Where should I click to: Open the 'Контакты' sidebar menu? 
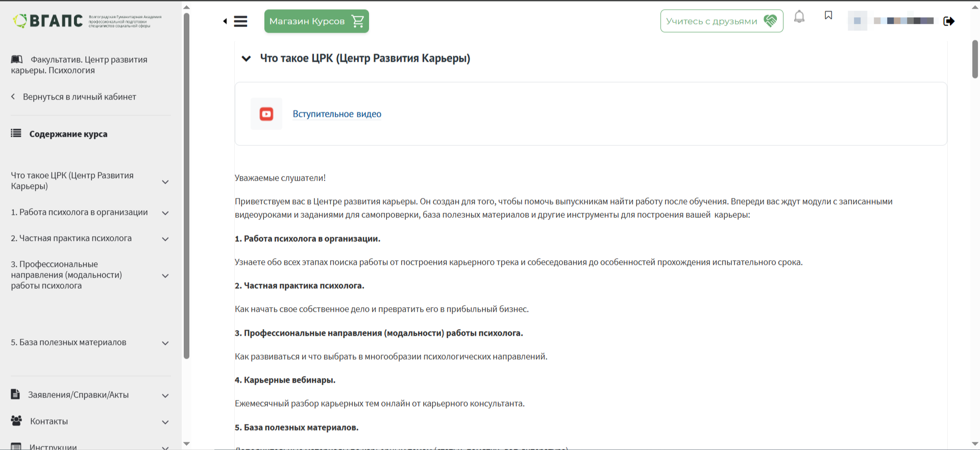(165, 422)
